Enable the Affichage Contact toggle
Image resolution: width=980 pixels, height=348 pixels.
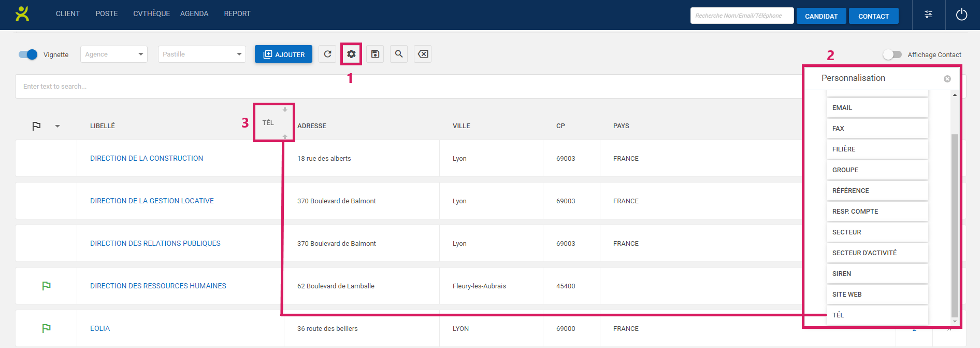point(892,54)
